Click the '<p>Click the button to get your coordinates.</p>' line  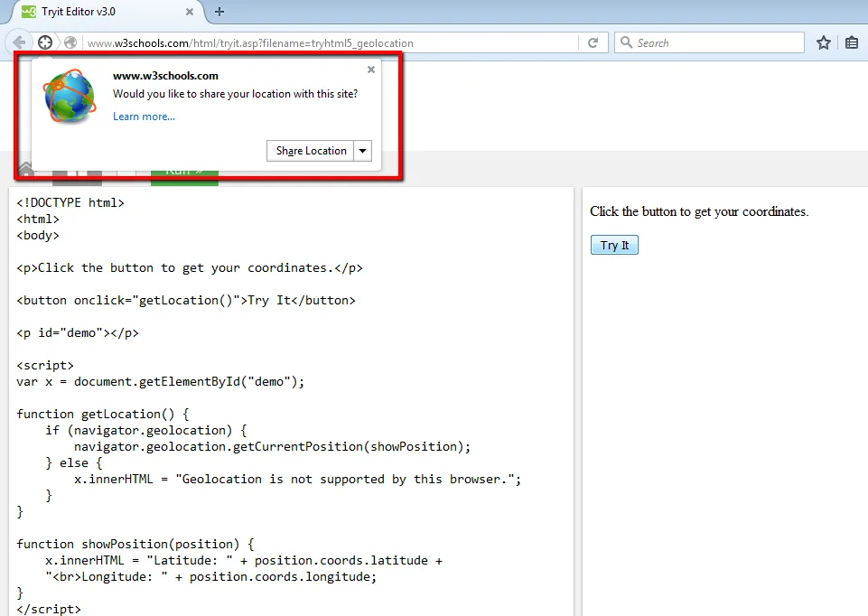pos(190,268)
